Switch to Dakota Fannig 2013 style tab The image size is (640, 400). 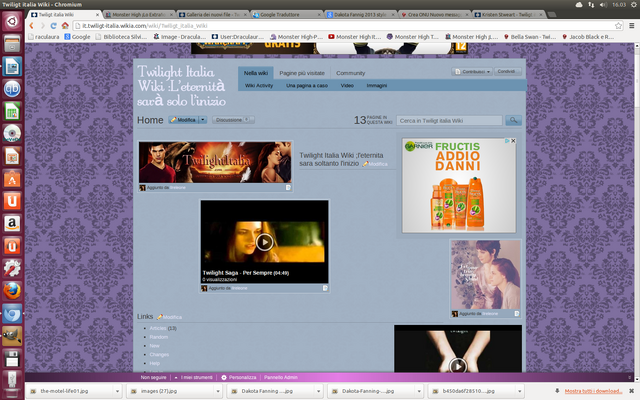point(360,14)
